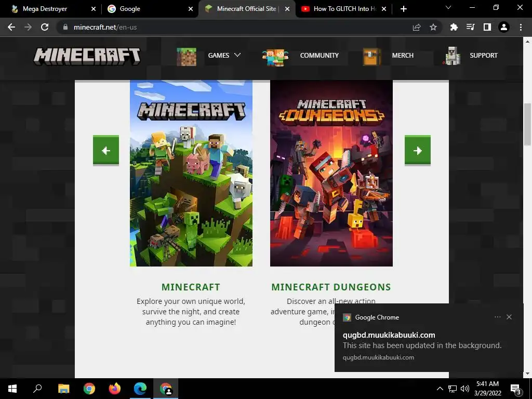
Task: Open the Action Center notifications icon
Action: [x=516, y=389]
